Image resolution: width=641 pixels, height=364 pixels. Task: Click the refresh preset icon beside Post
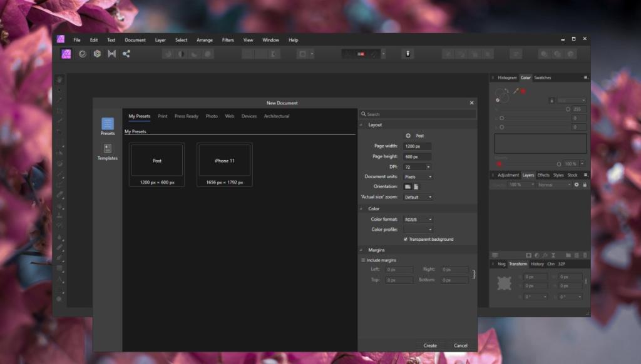click(x=408, y=136)
